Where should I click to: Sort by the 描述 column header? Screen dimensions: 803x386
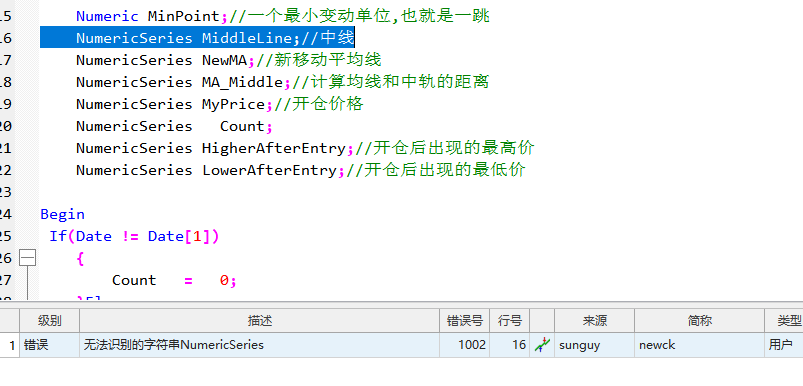point(260,321)
